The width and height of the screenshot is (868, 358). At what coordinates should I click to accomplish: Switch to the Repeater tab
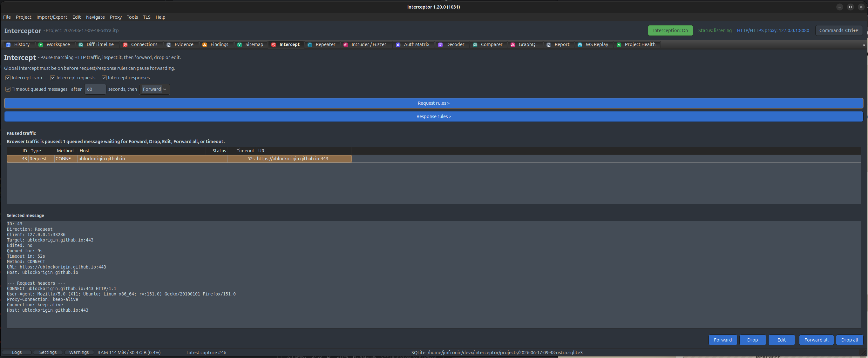322,44
